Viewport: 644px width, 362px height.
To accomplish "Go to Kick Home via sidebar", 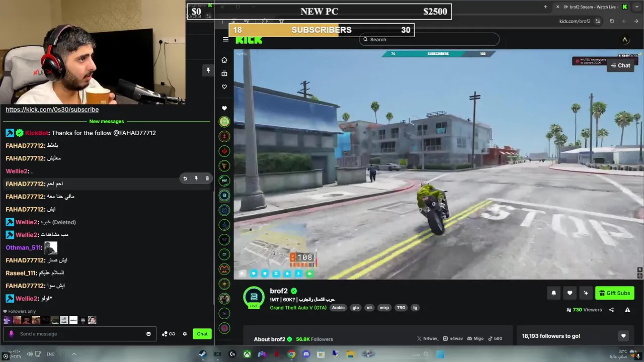I will point(224,60).
